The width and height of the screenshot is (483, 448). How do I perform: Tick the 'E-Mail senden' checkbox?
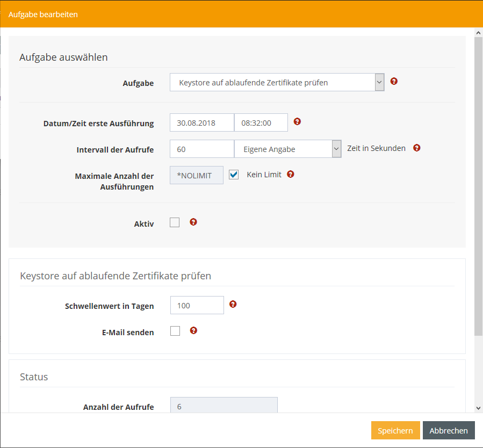pyautogui.click(x=175, y=331)
